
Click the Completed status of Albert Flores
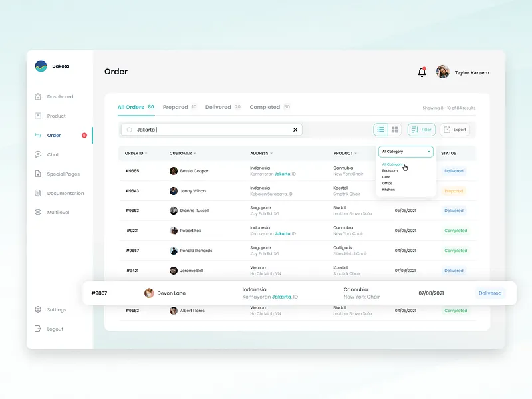click(456, 311)
